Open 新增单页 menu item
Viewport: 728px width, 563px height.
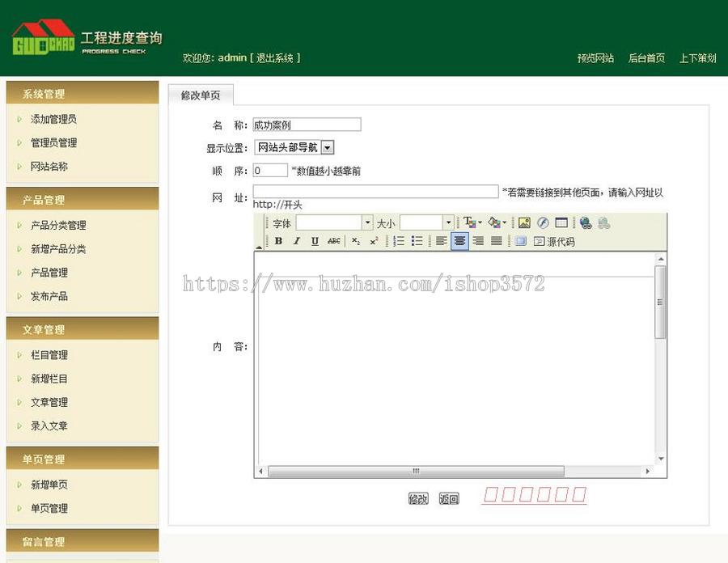click(x=49, y=485)
